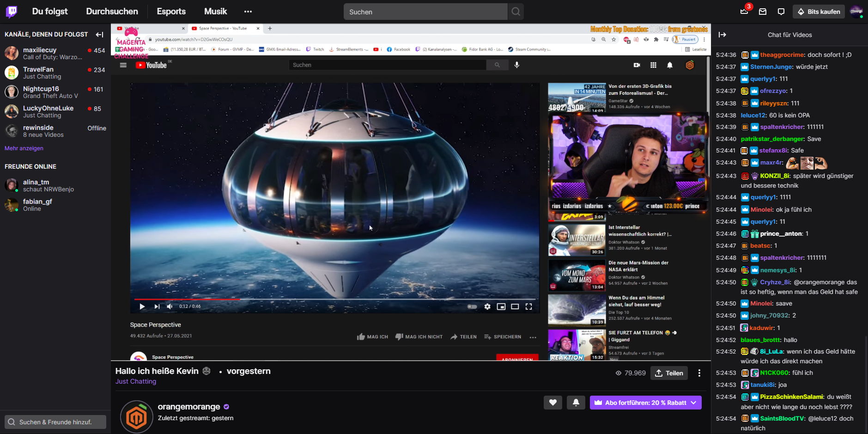Go to the Esports tab
This screenshot has width=868, height=434.
(171, 12)
